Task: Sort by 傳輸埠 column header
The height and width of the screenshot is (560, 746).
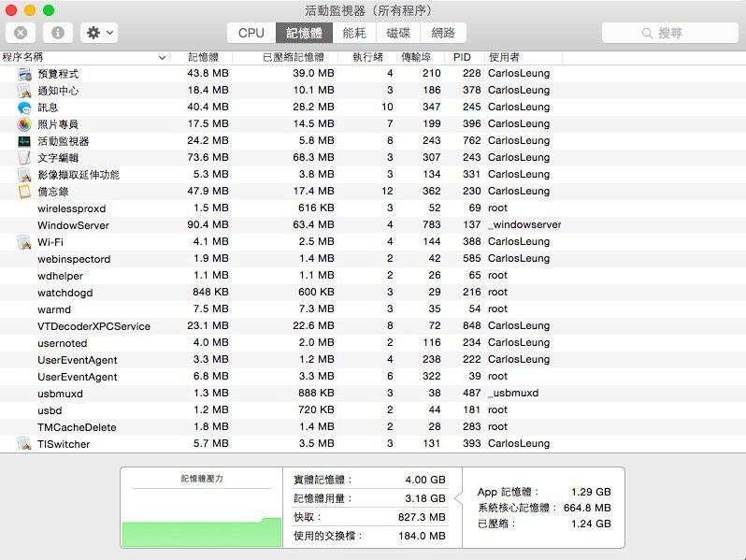Action: [416, 58]
